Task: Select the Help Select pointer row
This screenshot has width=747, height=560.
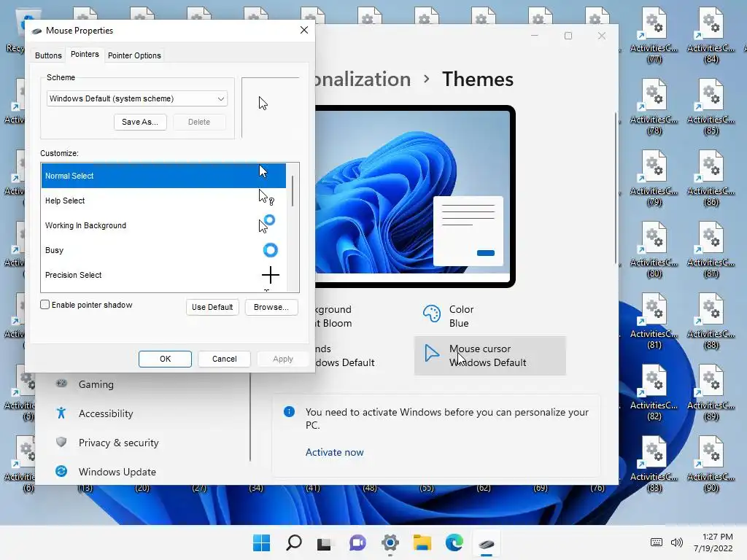Action: click(163, 201)
